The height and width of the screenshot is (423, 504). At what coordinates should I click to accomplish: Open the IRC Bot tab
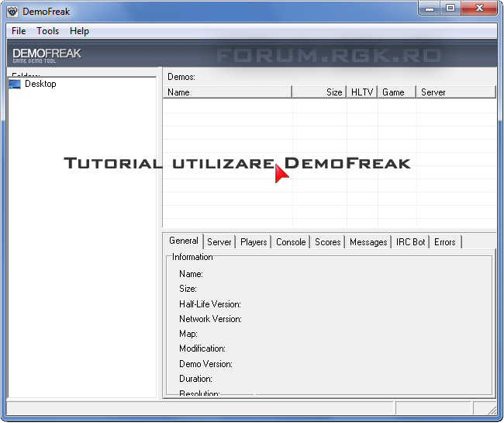[410, 242]
